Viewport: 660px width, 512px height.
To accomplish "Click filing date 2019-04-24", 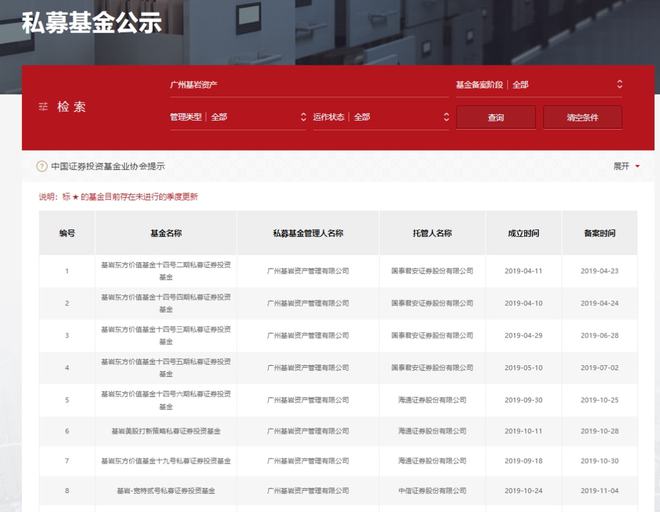I will 600,303.
